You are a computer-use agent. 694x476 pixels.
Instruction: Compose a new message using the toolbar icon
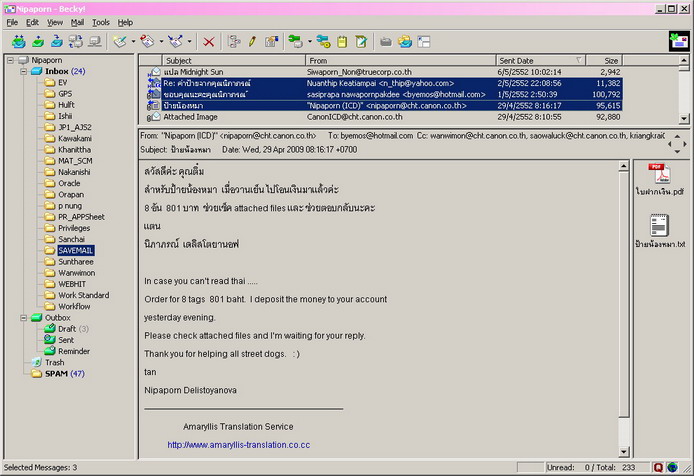(x=120, y=42)
